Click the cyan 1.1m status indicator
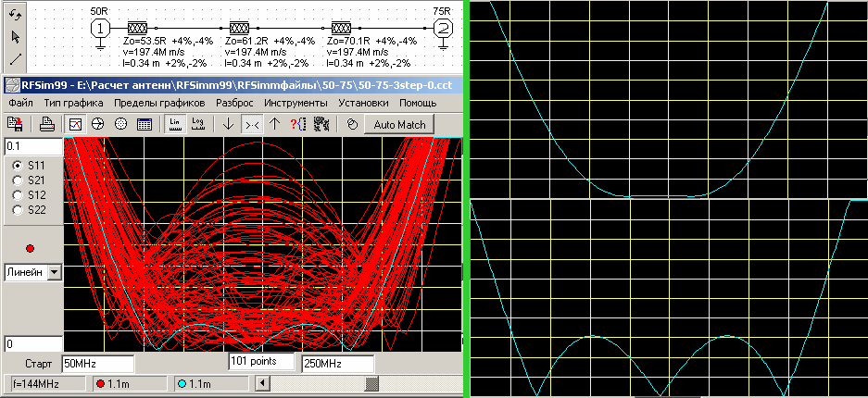 coord(212,383)
